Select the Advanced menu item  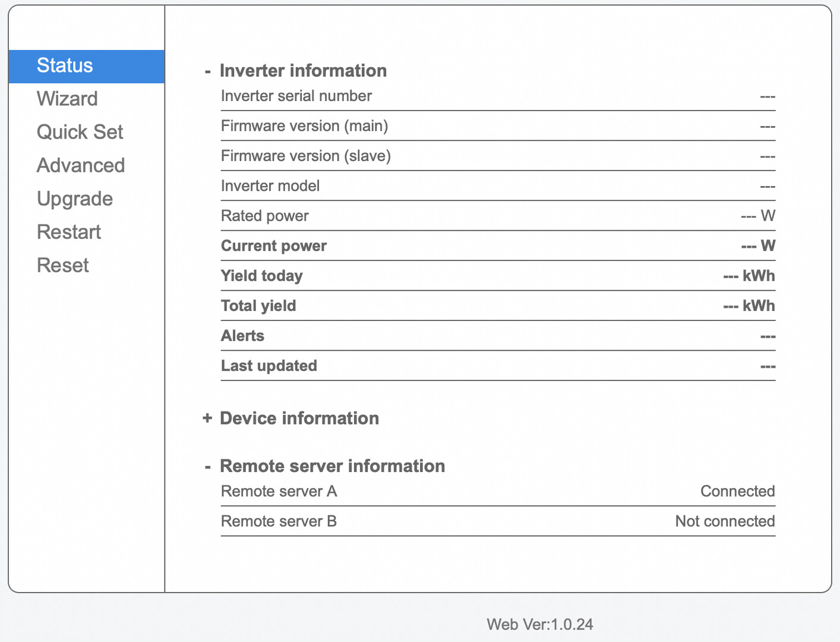[x=81, y=165]
